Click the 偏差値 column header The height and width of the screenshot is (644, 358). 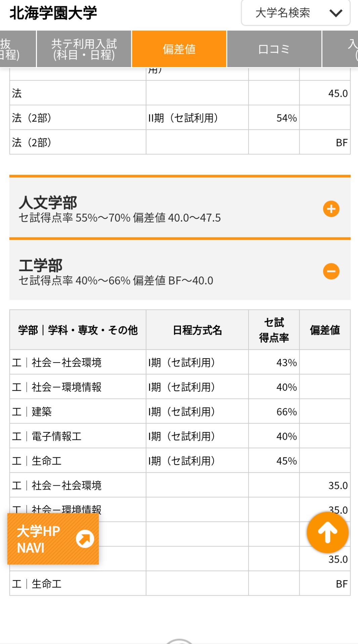tap(325, 330)
